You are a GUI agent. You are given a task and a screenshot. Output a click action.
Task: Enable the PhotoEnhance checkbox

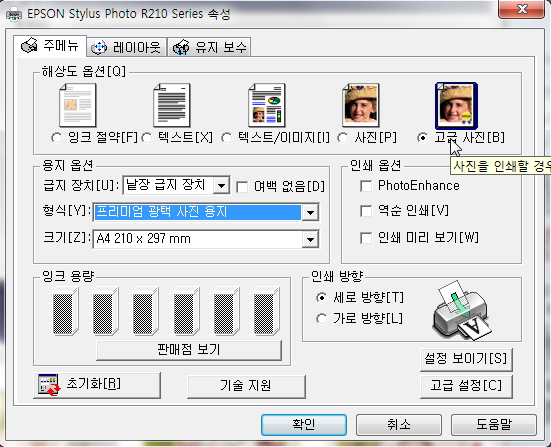[x=366, y=186]
